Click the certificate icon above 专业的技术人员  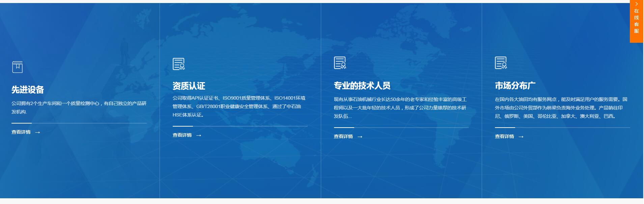pos(340,63)
